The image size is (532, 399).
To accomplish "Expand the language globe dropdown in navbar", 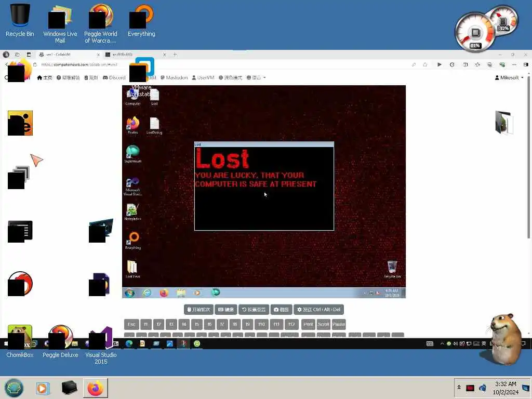I will pos(256,78).
